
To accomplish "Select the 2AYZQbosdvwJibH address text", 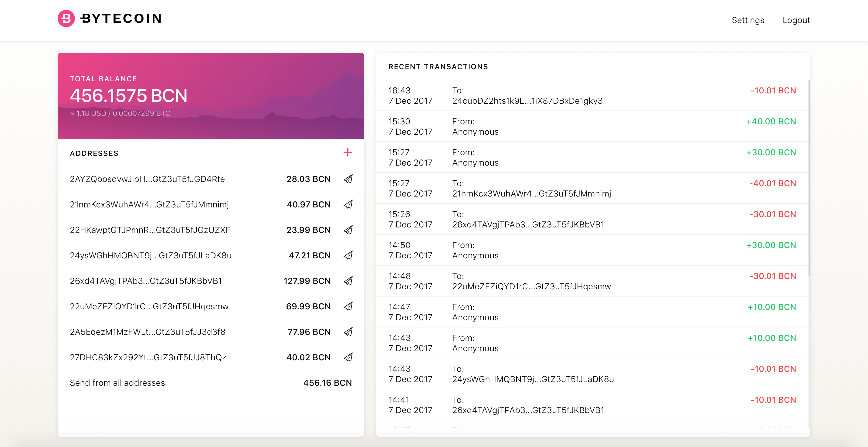I will pos(147,179).
